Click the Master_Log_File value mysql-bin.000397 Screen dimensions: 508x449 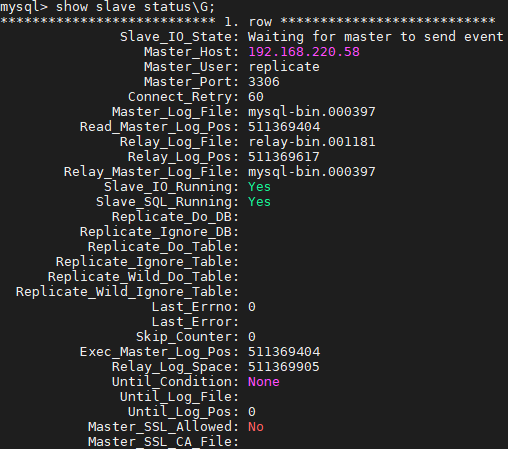click(312, 112)
